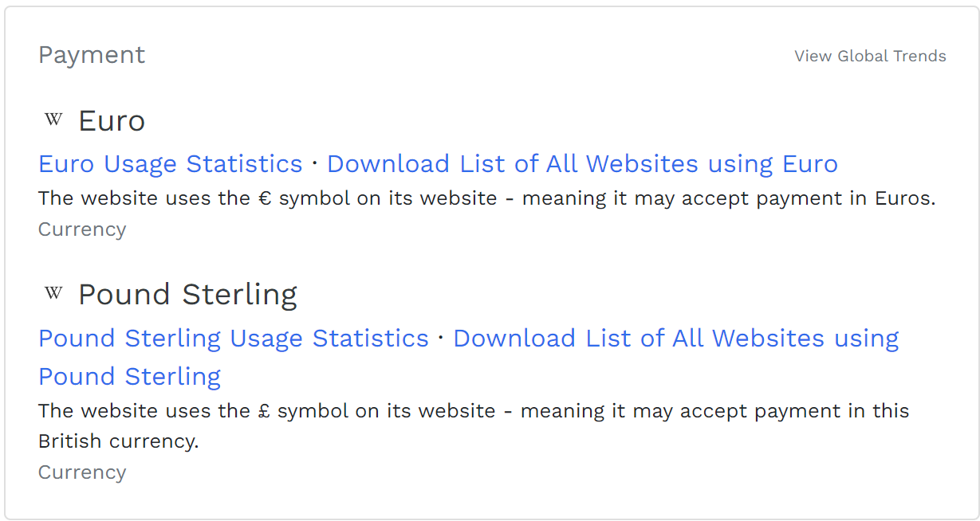Image resolution: width=980 pixels, height=521 pixels.
Task: Click "The website uses" starting the Pound description
Action: point(99,411)
